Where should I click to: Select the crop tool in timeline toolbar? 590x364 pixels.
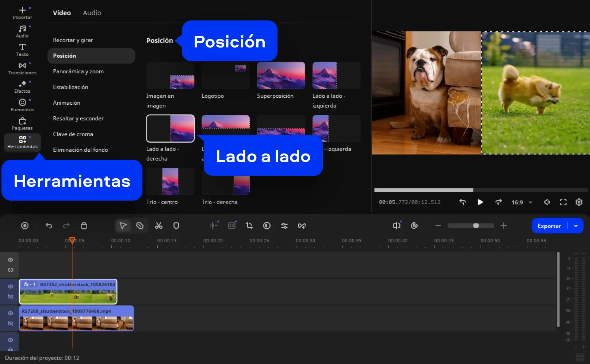click(x=249, y=226)
